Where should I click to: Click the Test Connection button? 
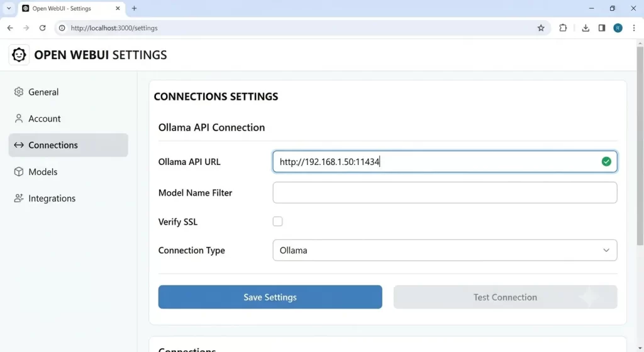(x=505, y=297)
